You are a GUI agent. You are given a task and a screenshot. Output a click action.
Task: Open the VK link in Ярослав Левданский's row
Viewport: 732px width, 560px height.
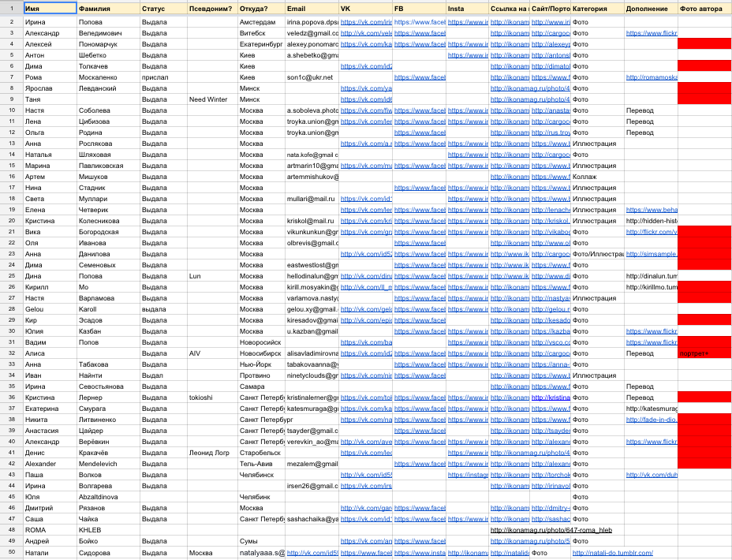(367, 88)
